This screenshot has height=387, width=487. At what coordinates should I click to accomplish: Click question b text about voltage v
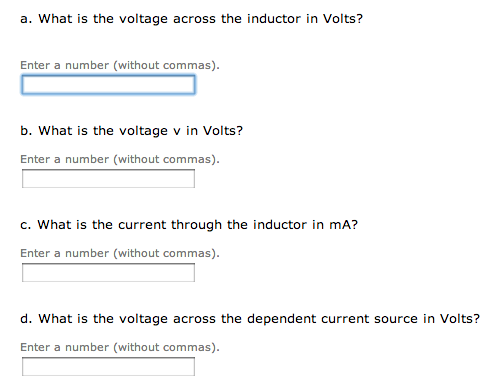[x=131, y=131]
